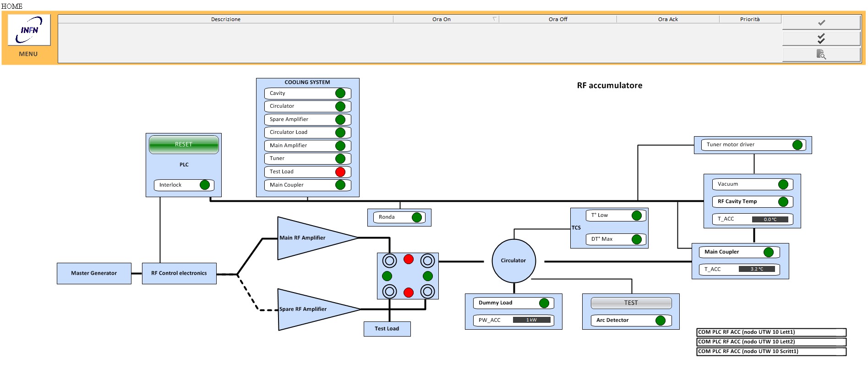Open the RF Control electronics block
The image size is (868, 365).
[179, 273]
